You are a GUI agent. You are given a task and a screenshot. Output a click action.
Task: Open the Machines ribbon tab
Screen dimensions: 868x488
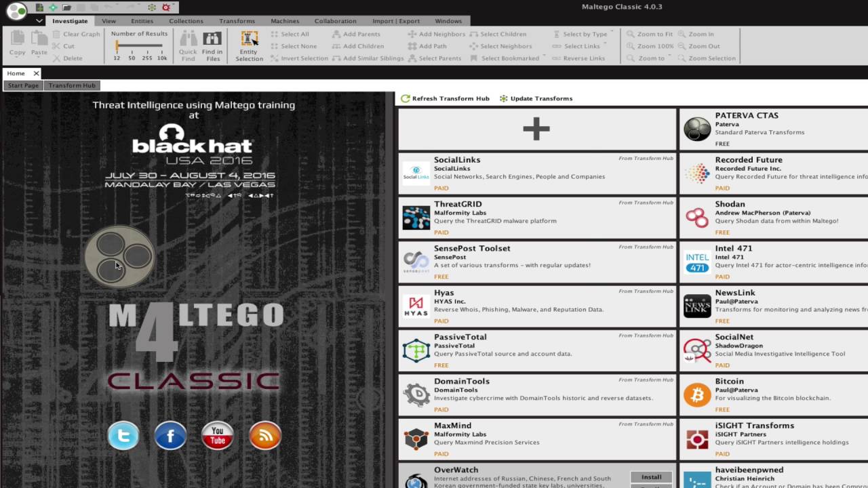pos(285,21)
